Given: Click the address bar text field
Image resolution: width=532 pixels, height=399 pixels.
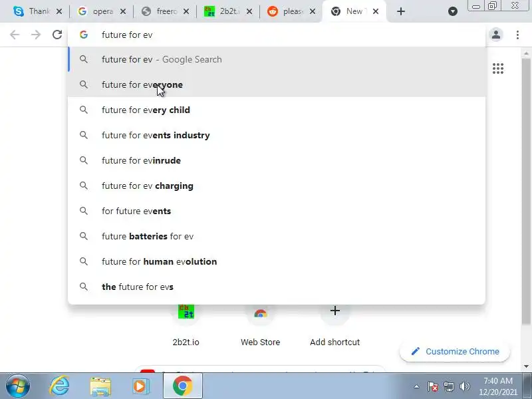Looking at the screenshot, I should pos(277,35).
